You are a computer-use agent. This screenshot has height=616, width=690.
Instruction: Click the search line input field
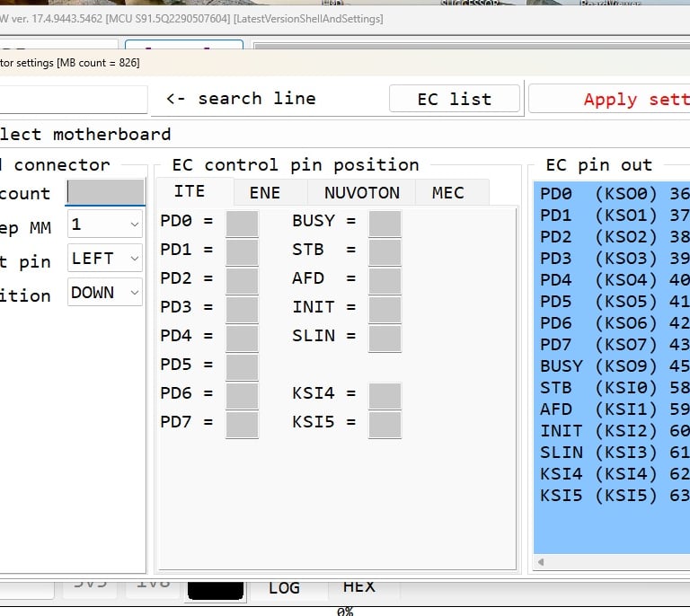[x=73, y=99]
